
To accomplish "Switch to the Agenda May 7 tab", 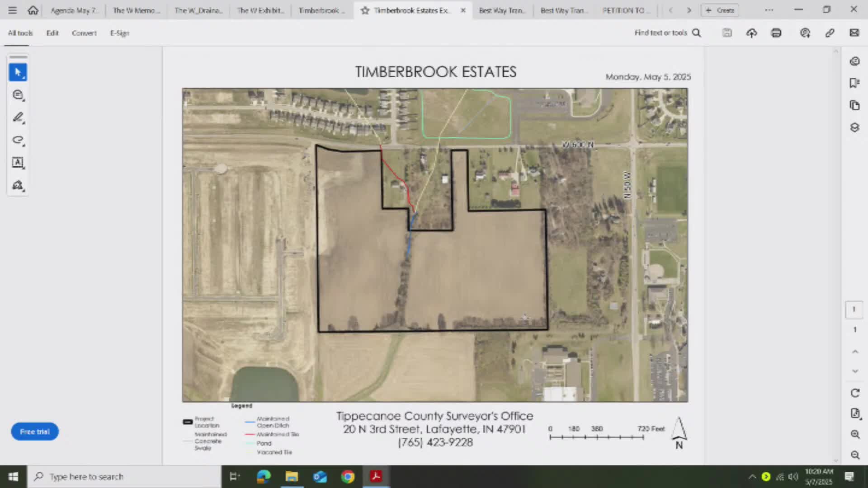I will [x=74, y=10].
